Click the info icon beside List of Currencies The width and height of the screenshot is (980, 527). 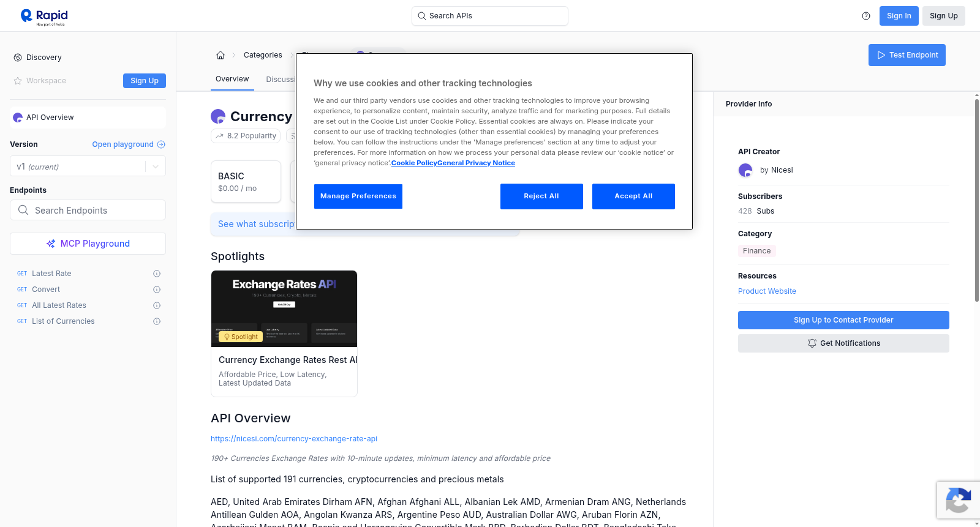click(157, 321)
